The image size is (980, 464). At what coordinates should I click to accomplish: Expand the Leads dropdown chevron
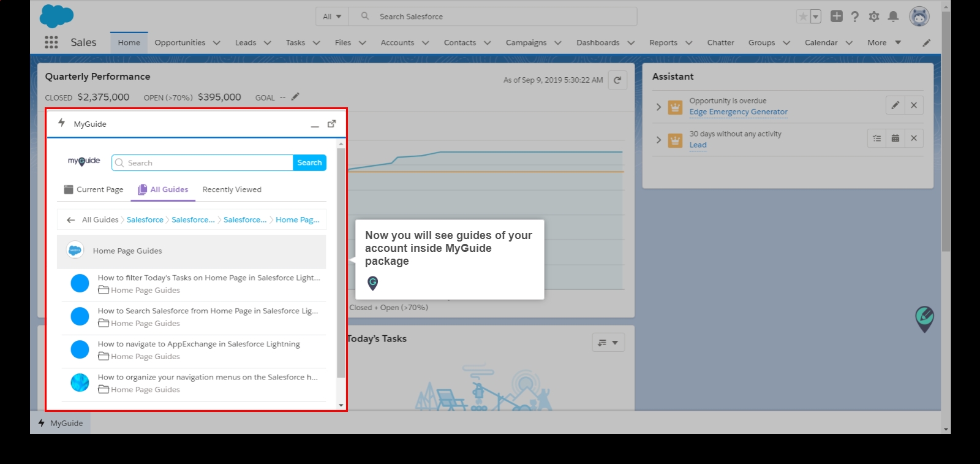click(x=267, y=43)
